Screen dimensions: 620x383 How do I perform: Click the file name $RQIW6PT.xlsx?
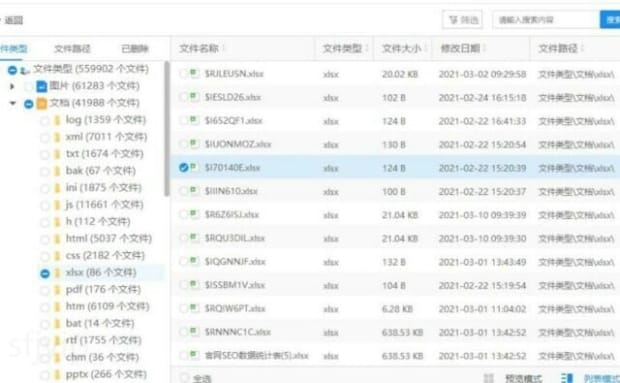click(235, 309)
